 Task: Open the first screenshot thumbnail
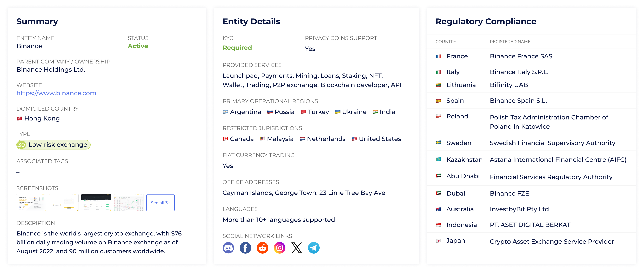[x=31, y=203]
